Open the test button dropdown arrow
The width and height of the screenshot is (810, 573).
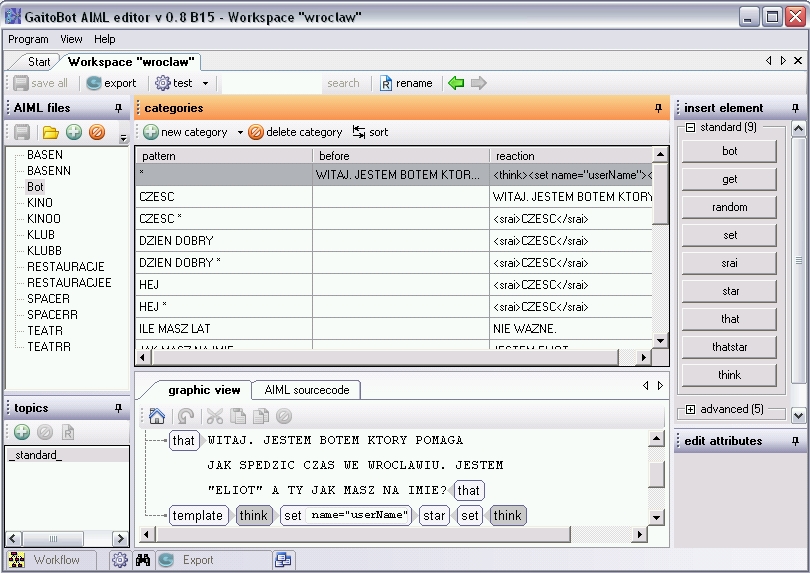205,83
